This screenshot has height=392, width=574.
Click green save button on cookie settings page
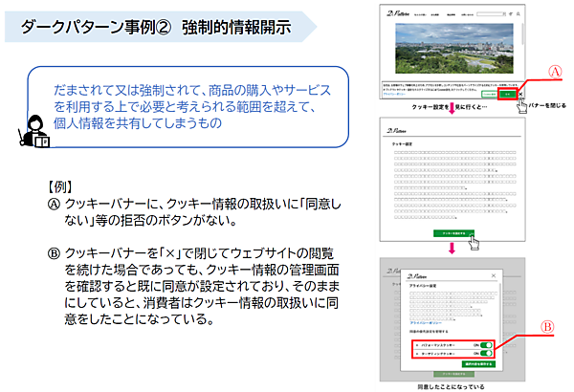(453, 233)
